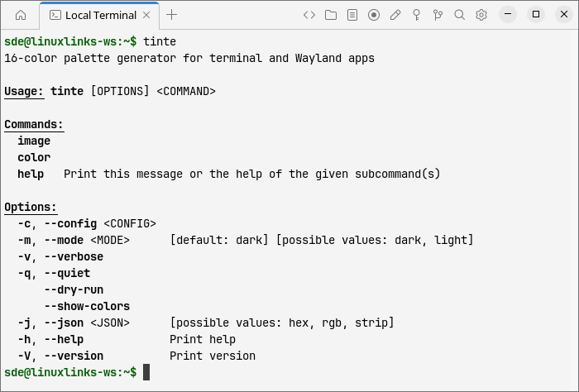This screenshot has width=579, height=392.
Task: Click the terminal cursor at bottom prompt
Action: pos(146,372)
